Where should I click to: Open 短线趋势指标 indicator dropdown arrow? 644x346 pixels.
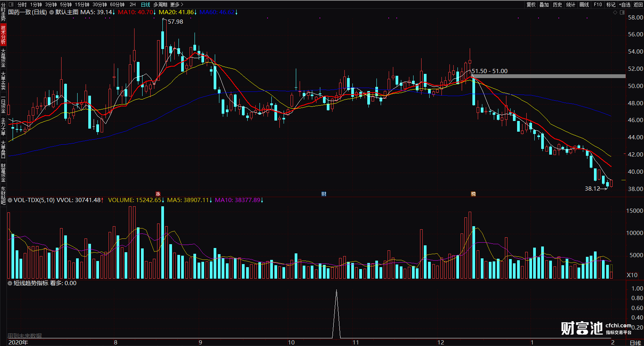[10, 283]
